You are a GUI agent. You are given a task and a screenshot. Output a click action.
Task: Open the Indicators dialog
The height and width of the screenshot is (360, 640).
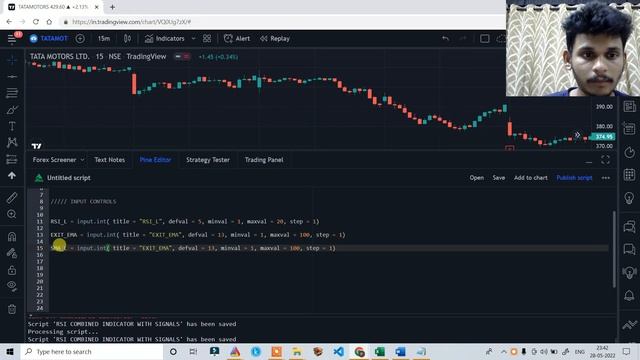point(164,38)
